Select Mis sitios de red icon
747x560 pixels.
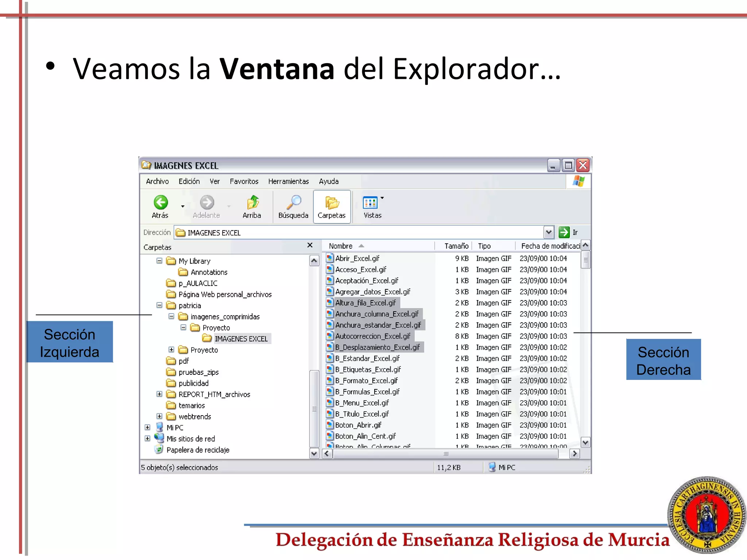pyautogui.click(x=159, y=438)
